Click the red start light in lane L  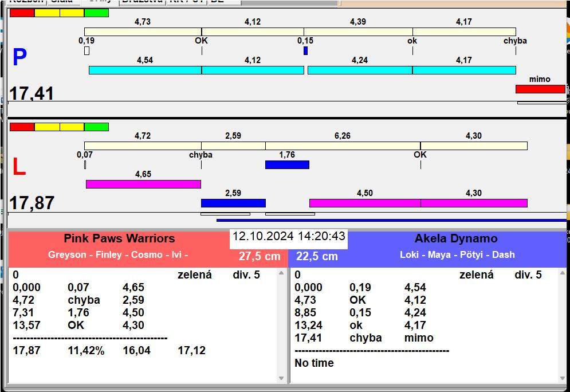(22, 127)
